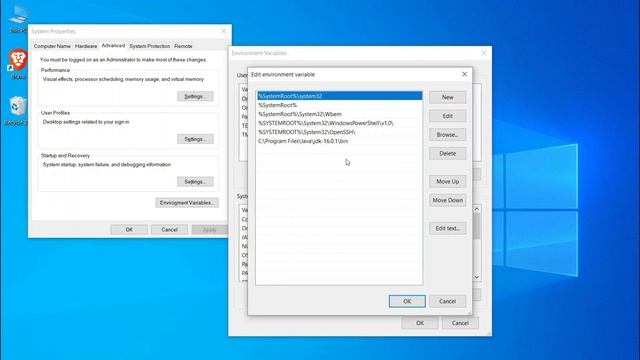Open the This PC desktop icon
The width and height of the screenshot is (640, 360).
[x=18, y=18]
